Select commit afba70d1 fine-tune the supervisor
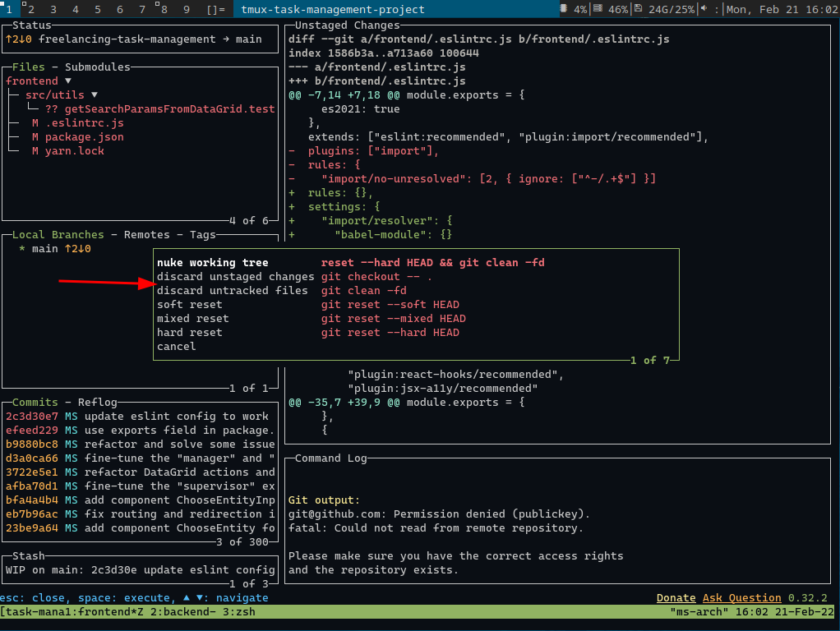The image size is (840, 631). pyautogui.click(x=141, y=486)
